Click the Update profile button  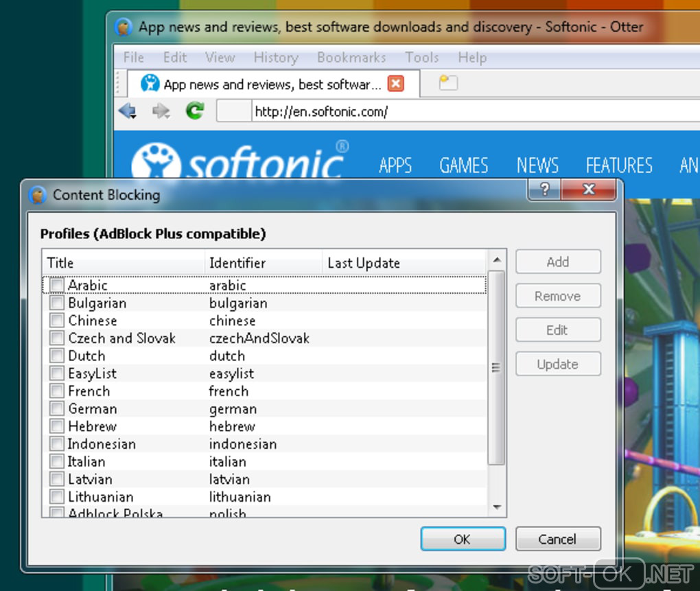[x=558, y=364]
